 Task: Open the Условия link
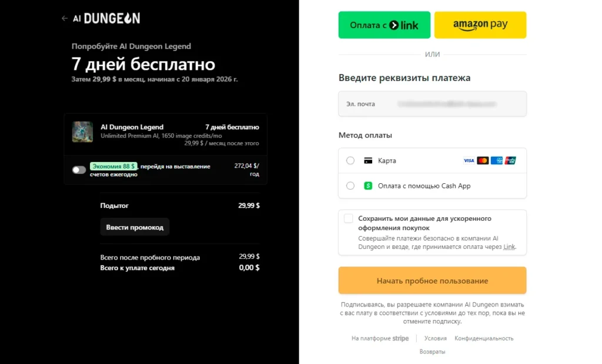click(x=436, y=338)
